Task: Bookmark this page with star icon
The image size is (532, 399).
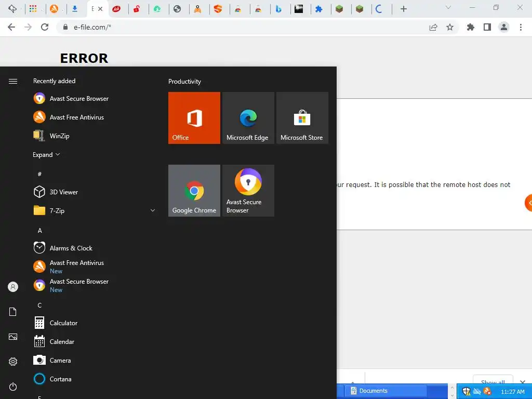Action: click(x=450, y=27)
